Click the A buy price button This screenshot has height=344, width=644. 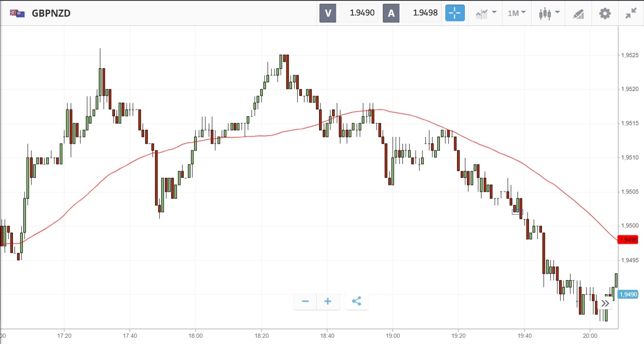(412, 13)
